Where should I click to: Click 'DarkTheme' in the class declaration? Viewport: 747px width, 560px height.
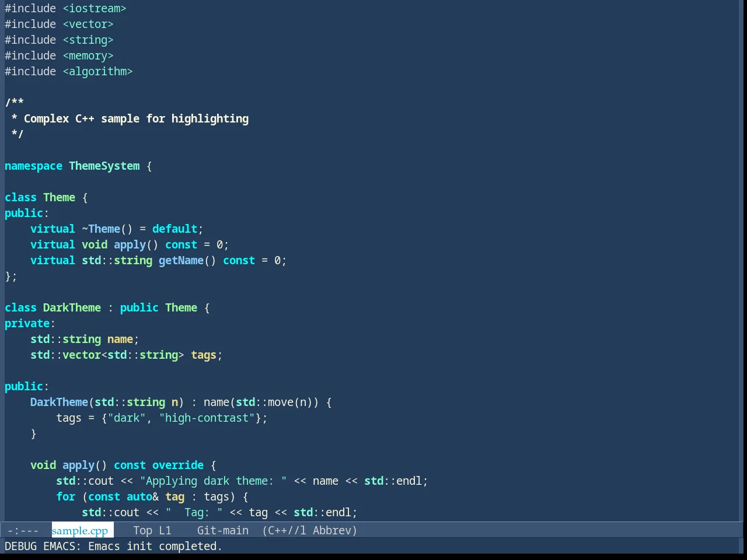[x=72, y=308]
